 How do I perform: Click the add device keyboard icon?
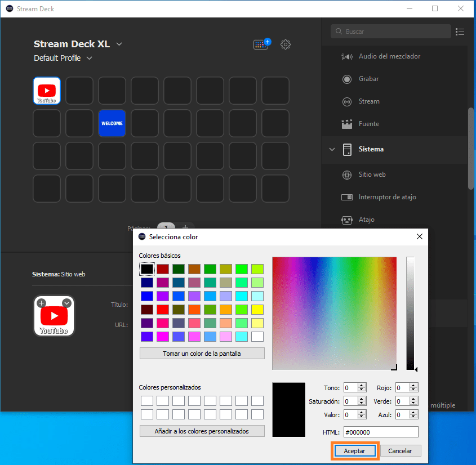[262, 44]
